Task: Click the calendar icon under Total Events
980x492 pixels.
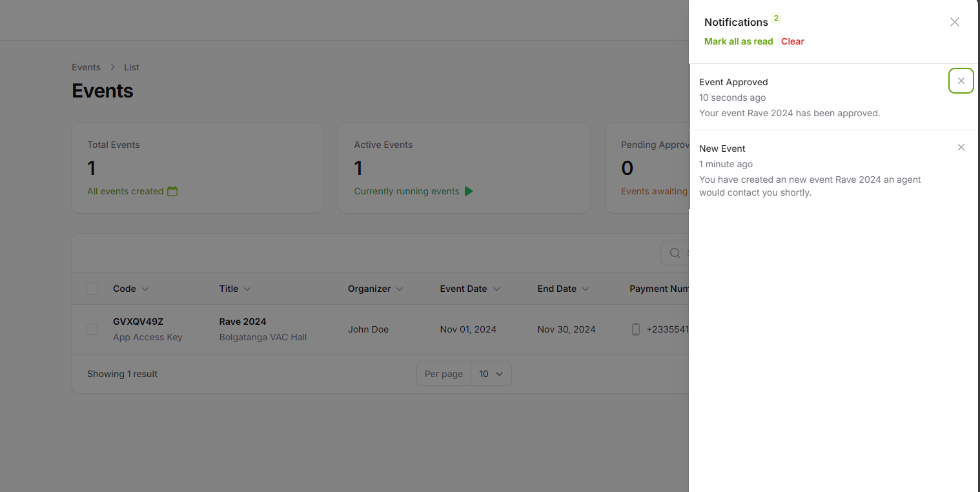Action: point(172,191)
